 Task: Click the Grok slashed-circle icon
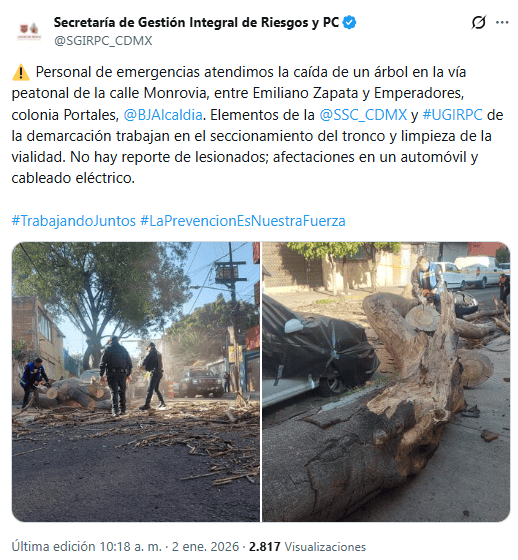click(x=478, y=22)
